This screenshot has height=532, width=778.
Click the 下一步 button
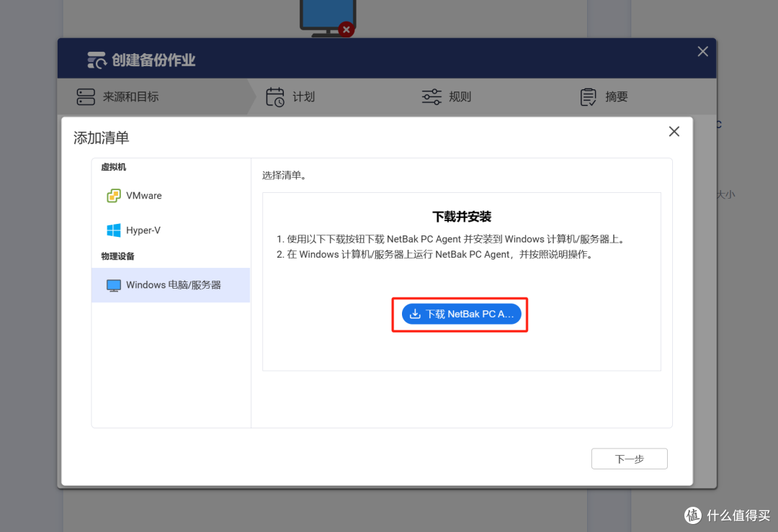(x=629, y=459)
